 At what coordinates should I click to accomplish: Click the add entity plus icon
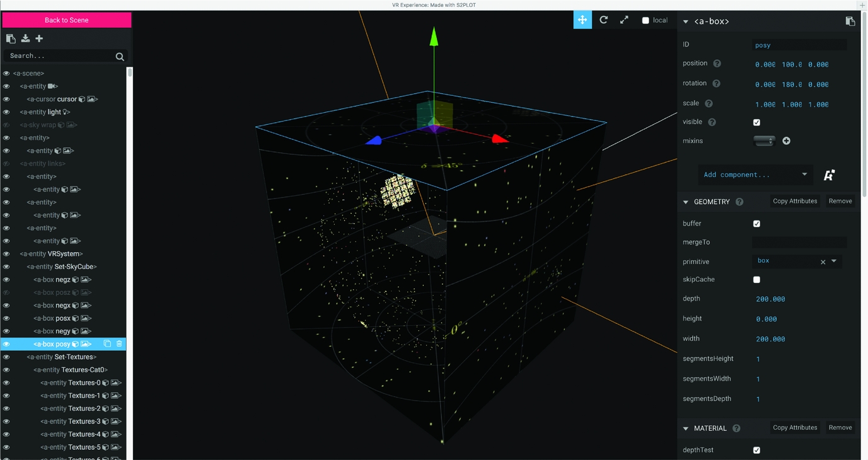point(39,38)
